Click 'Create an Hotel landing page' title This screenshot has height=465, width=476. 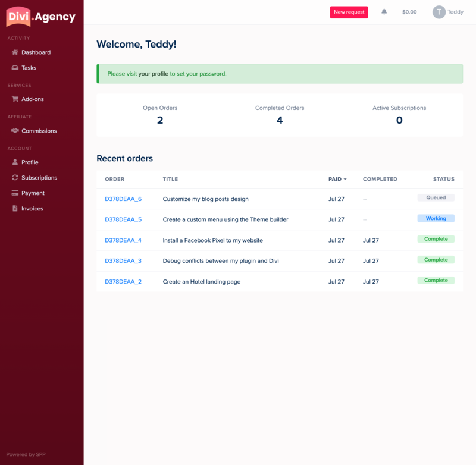202,282
